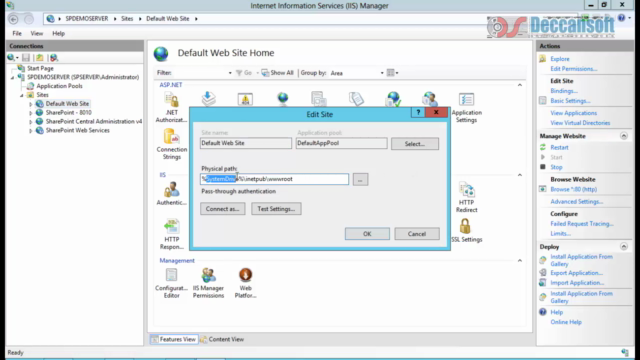The image size is (640, 360).
Task: Collapse the Deploy actions section
Action: coord(624,247)
